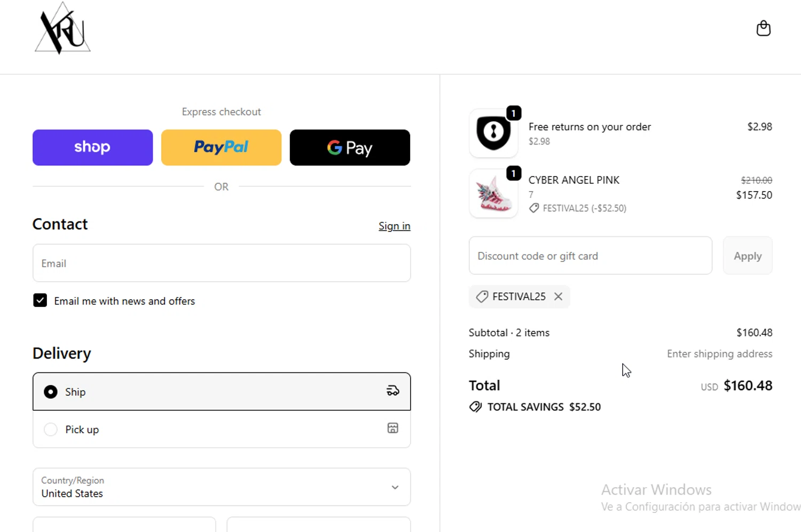Click the Apply discount button

point(748,256)
